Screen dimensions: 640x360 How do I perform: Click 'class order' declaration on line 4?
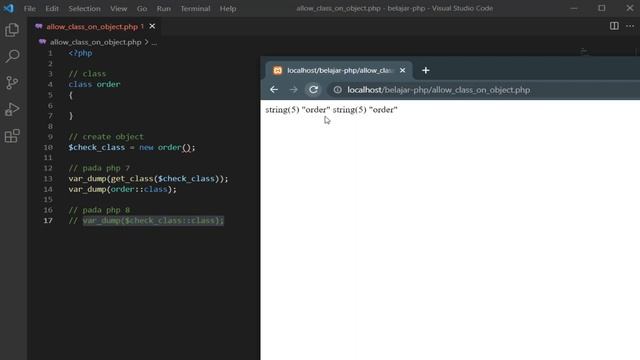pos(94,84)
